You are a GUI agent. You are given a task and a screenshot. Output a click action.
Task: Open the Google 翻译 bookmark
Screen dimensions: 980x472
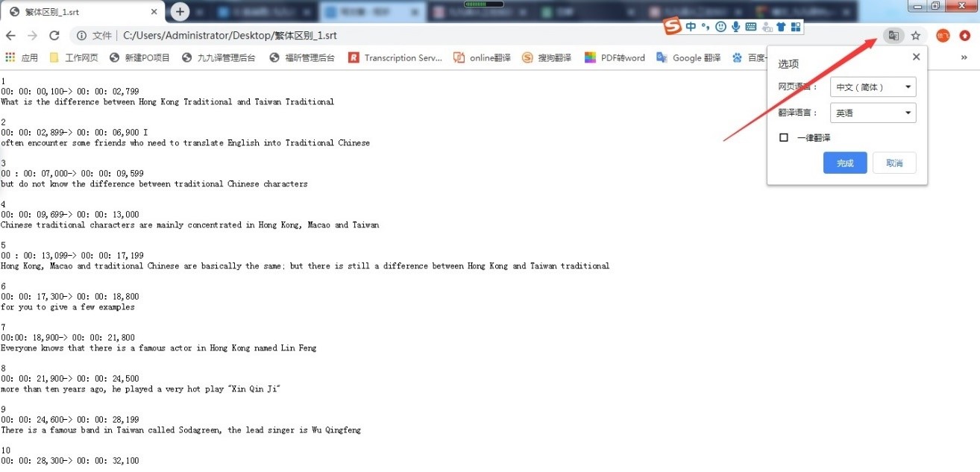[x=688, y=57]
